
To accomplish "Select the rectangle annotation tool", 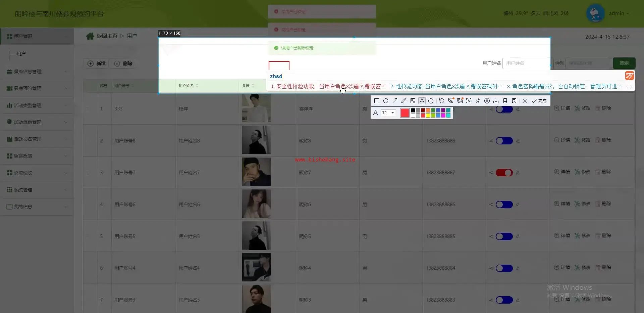I will tap(377, 101).
